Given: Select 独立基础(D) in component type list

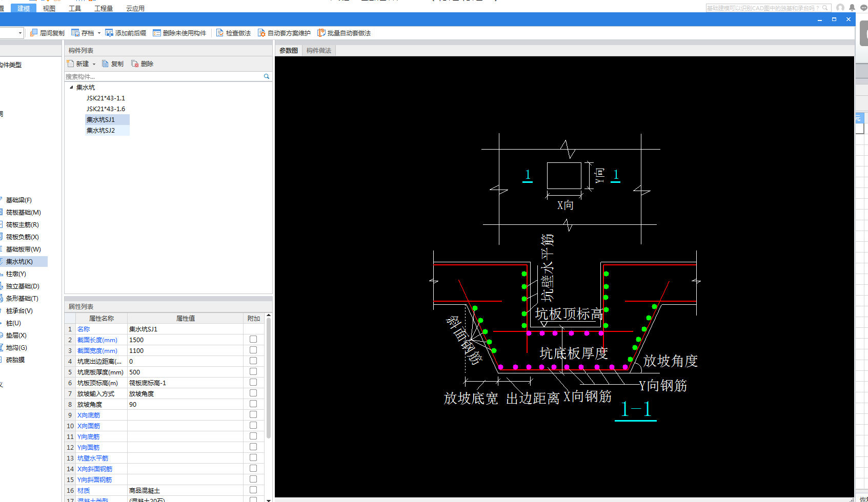Looking at the screenshot, I should (23, 286).
